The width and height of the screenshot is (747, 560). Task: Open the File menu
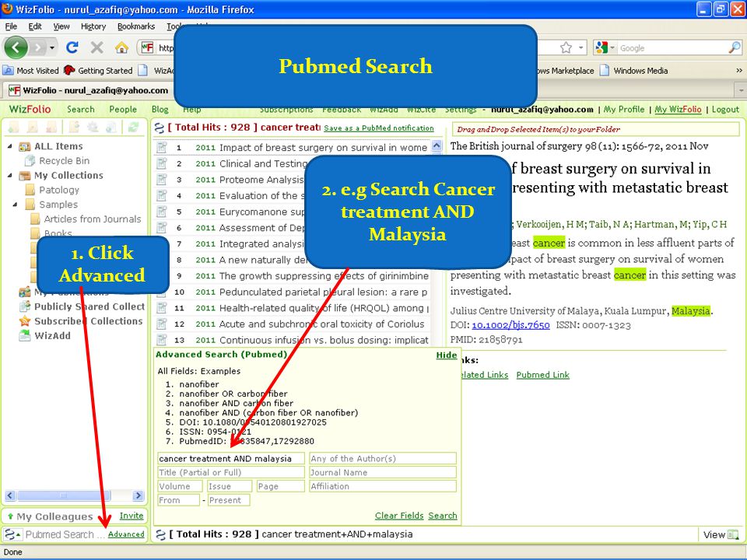tap(11, 26)
